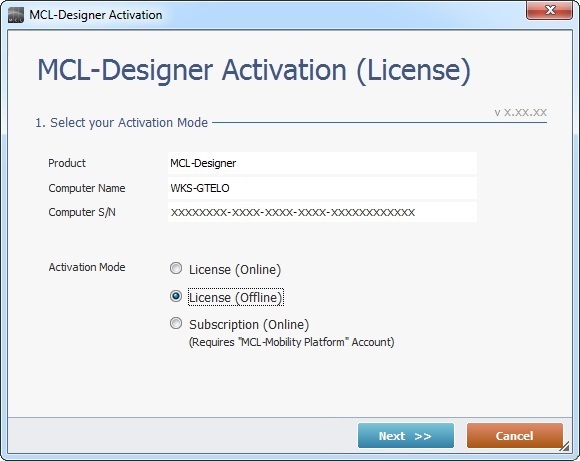Click the Computer S/N label text

coord(82,212)
